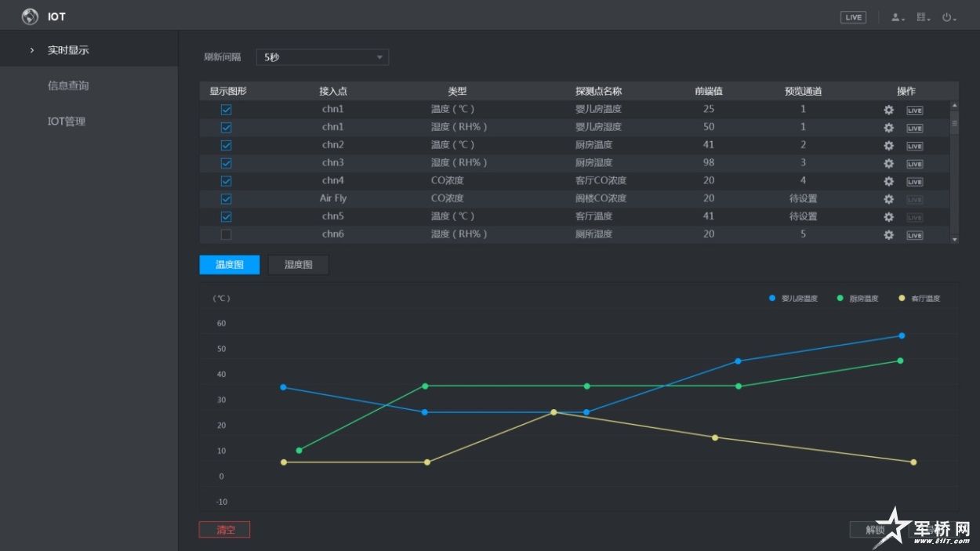Click the LIVE icon in top bar
Image resolution: width=980 pixels, height=551 pixels.
click(x=853, y=17)
